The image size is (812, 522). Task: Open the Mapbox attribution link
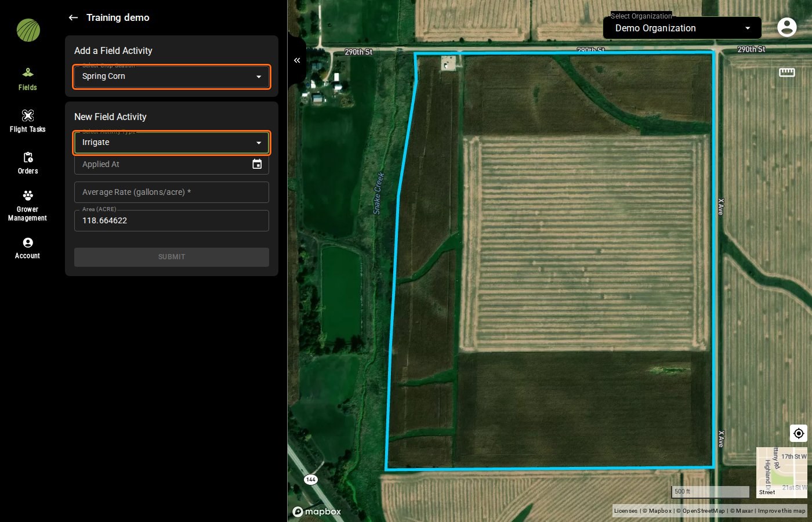tap(657, 511)
